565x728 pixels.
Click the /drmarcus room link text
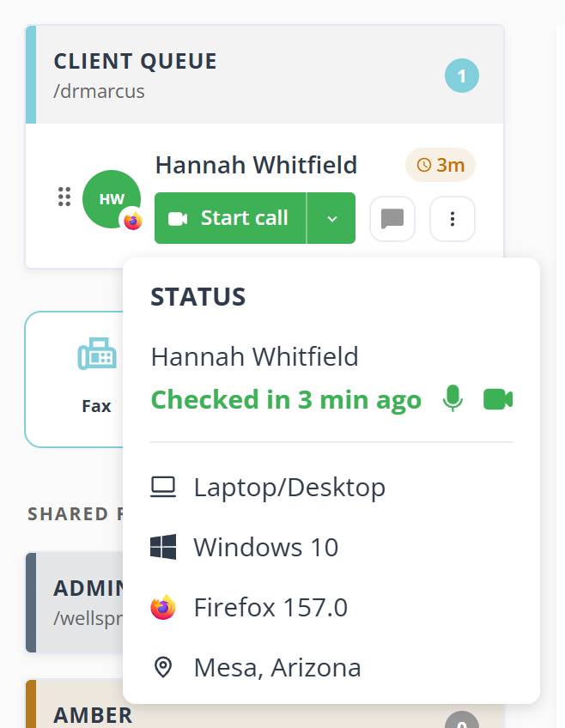[x=99, y=91]
